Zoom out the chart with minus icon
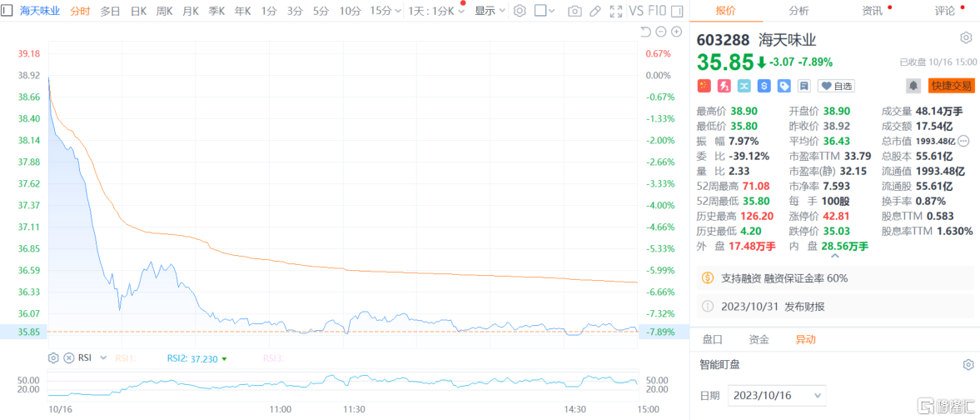Screen dimensions: 980x420 [661, 32]
